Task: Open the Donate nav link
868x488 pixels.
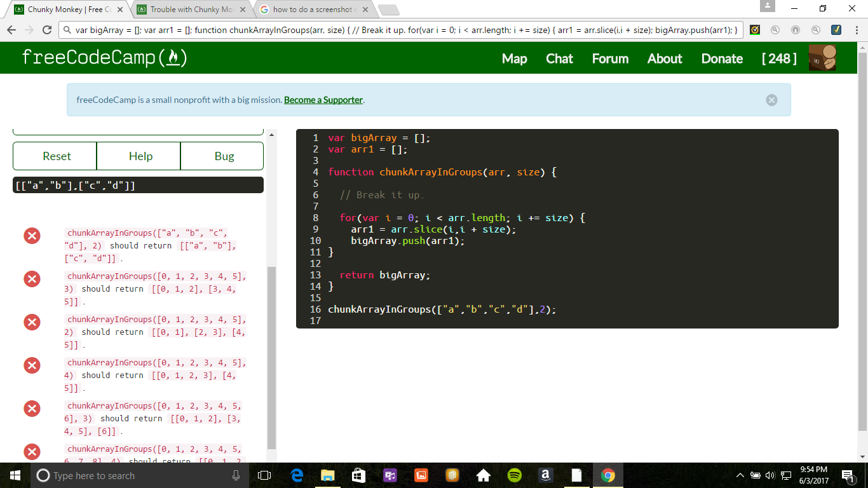Action: pyautogui.click(x=722, y=58)
